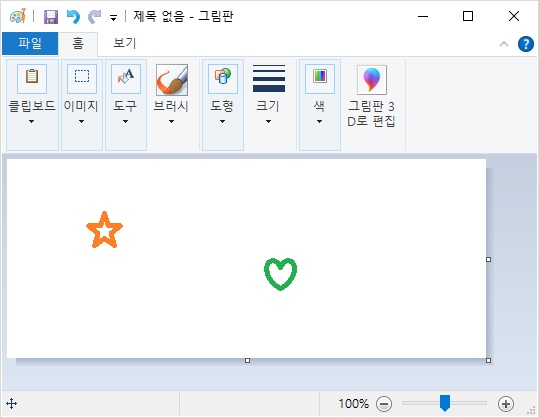Click the 도형 shapes icon
The width and height of the screenshot is (539, 418).
coord(223,79)
